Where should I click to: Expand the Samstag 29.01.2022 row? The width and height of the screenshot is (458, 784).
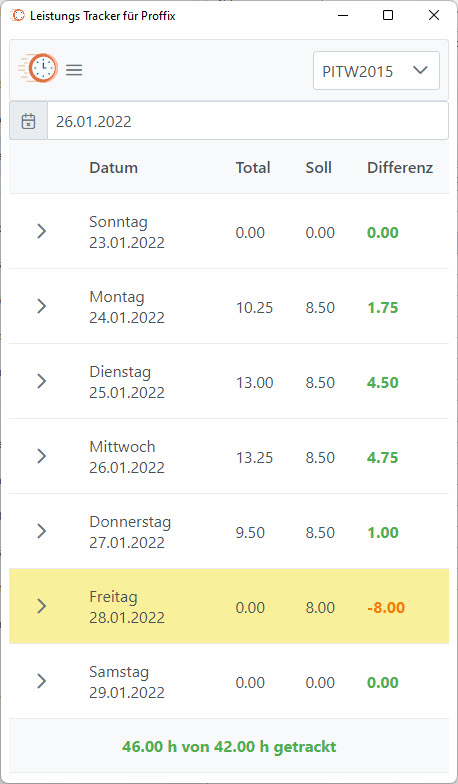tap(42, 681)
